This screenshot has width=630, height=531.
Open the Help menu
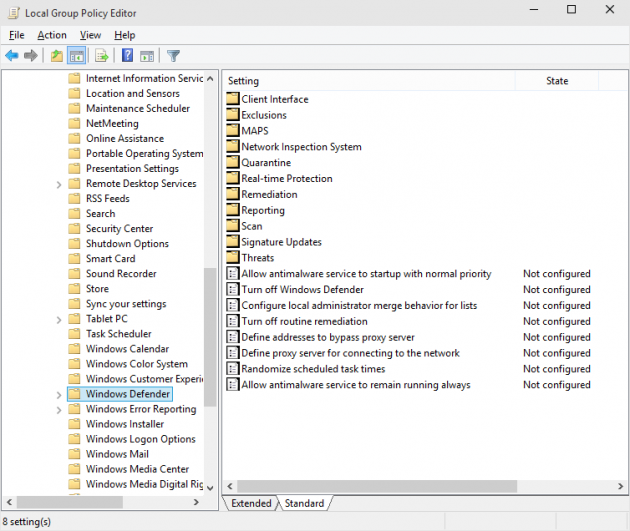(x=125, y=35)
